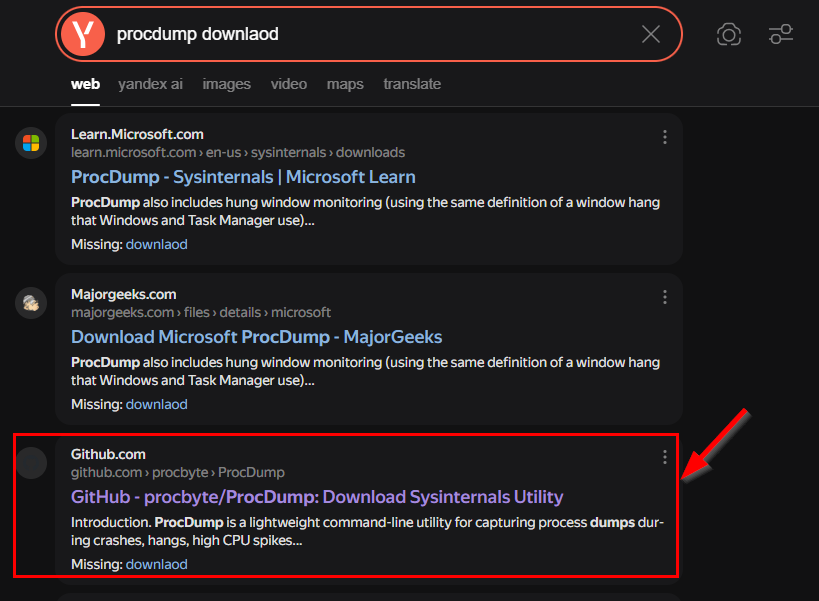Open the translate tab
The image size is (819, 601).
411,84
